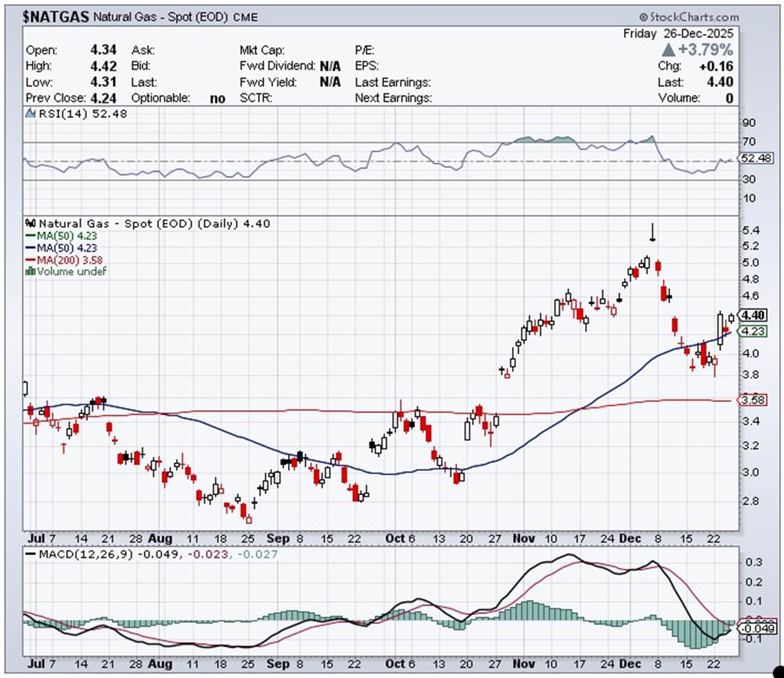Click the copyright symbol before StockCharts.com
The height and width of the screenshot is (678, 784).
(643, 17)
